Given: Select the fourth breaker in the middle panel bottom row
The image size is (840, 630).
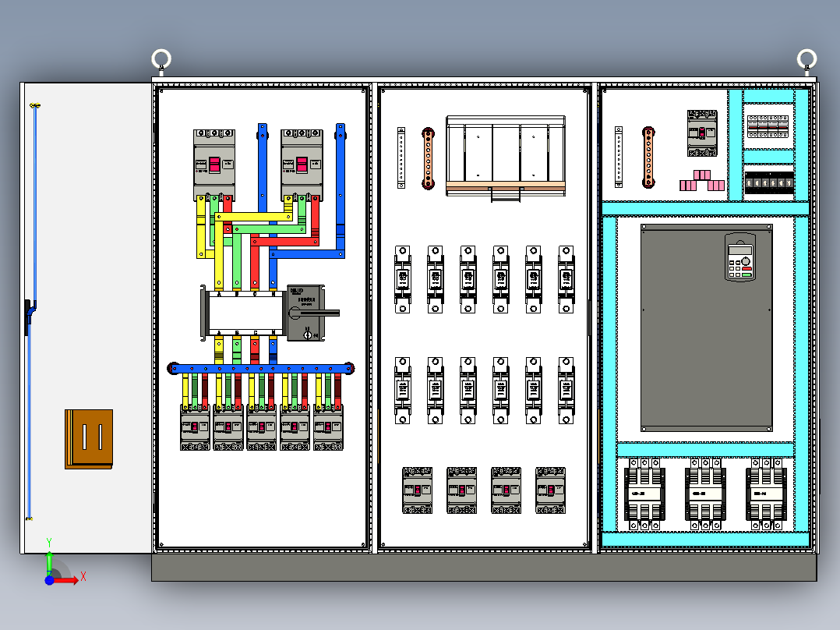Looking at the screenshot, I should [x=551, y=490].
